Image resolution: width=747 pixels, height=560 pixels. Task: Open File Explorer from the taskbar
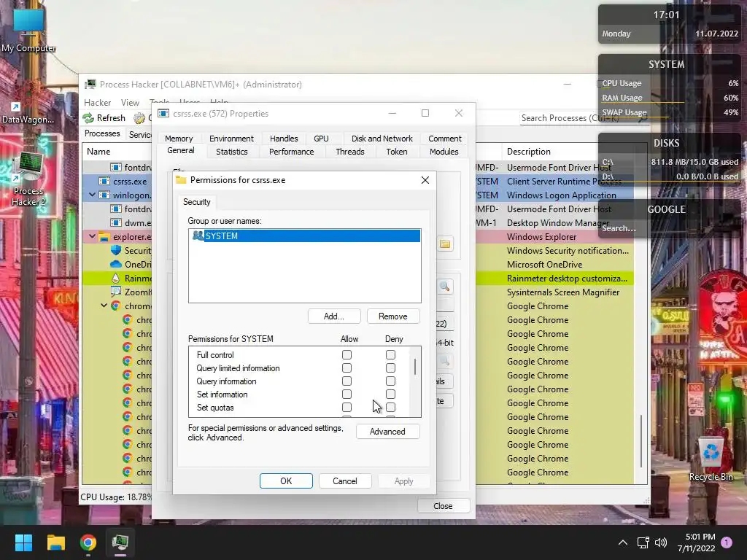tap(55, 542)
